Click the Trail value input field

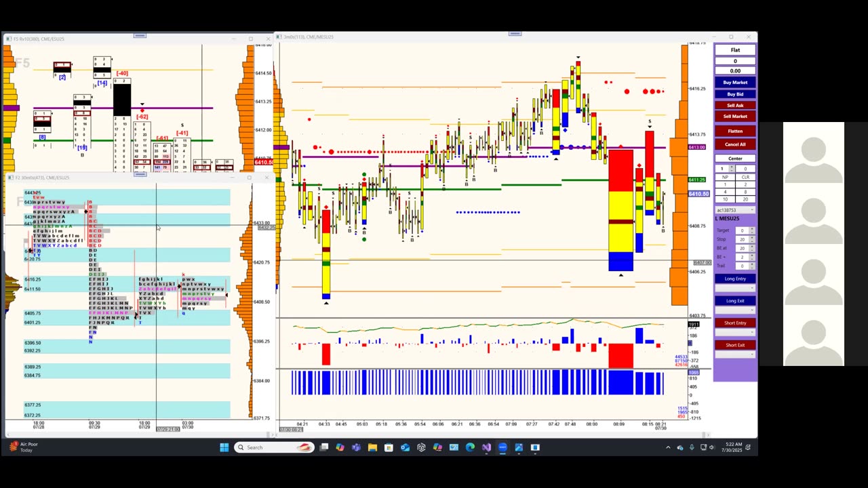point(742,266)
